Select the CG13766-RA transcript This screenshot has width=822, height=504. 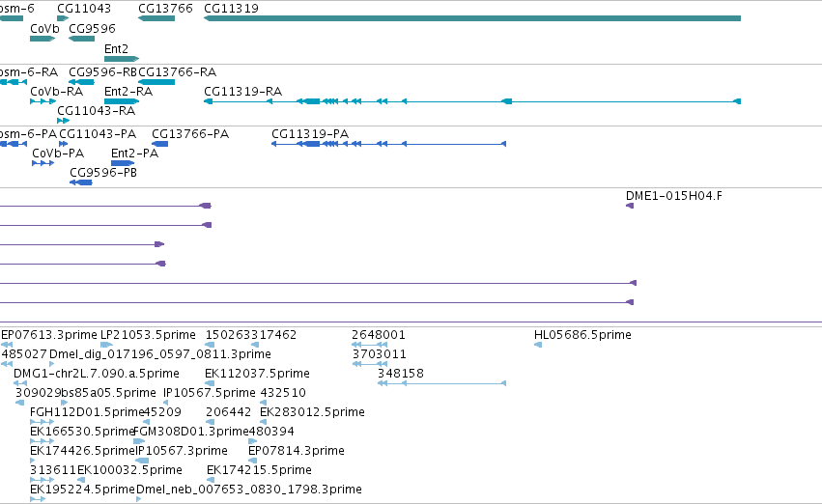pos(156,82)
